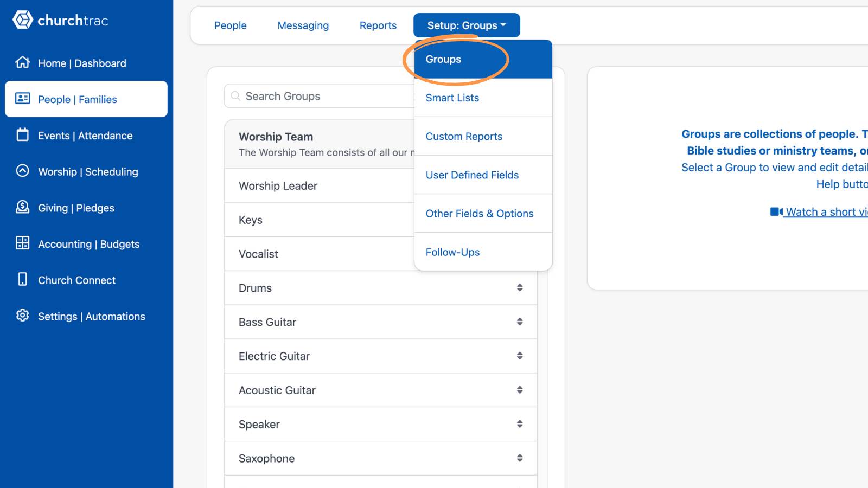Open Custom Reports menu entry

483,136
